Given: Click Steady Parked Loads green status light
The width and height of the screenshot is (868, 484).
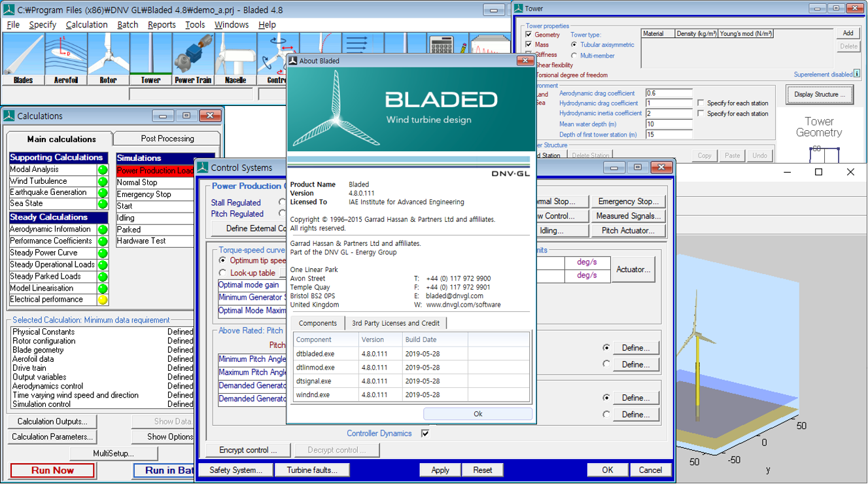Looking at the screenshot, I should point(103,277).
